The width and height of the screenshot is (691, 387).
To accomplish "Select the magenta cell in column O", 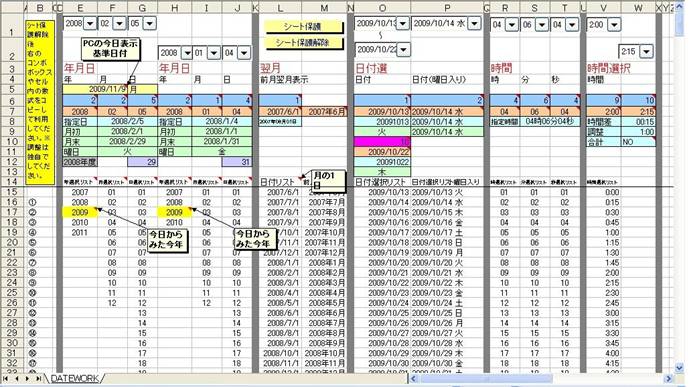I will coord(382,141).
